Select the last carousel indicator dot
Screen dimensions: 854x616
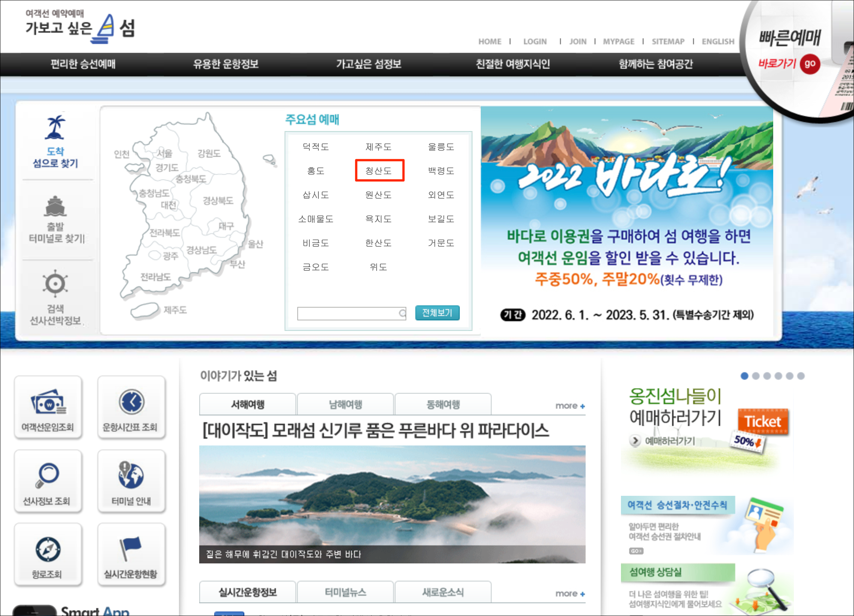[x=801, y=376]
